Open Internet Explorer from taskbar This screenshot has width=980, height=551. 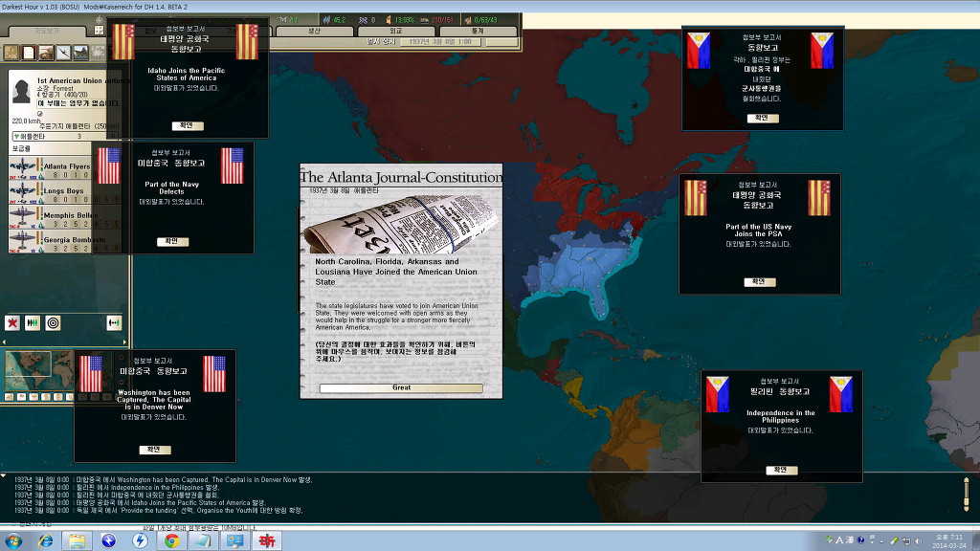click(x=46, y=541)
